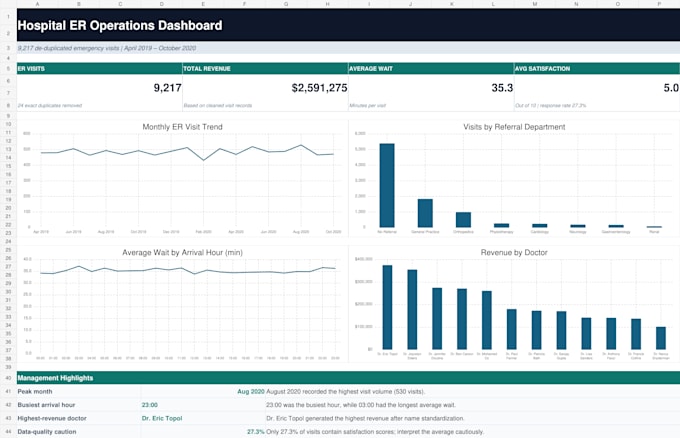Click the 'Minutes per visit' note
The height and width of the screenshot is (438, 680).
(x=367, y=105)
